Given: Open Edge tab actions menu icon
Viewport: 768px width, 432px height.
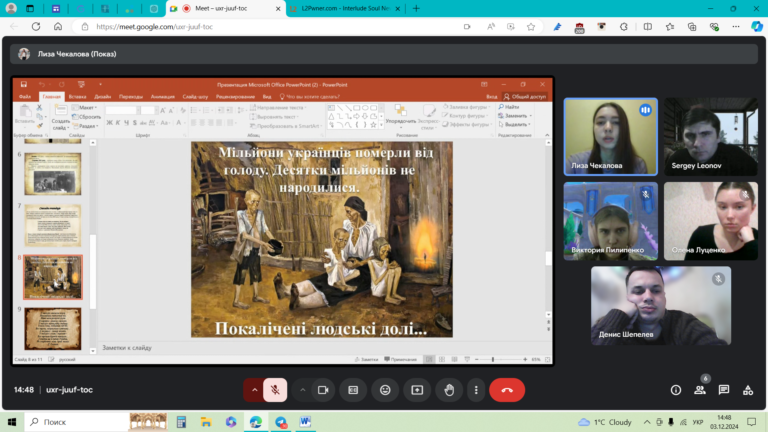Looking at the screenshot, I should (x=30, y=8).
